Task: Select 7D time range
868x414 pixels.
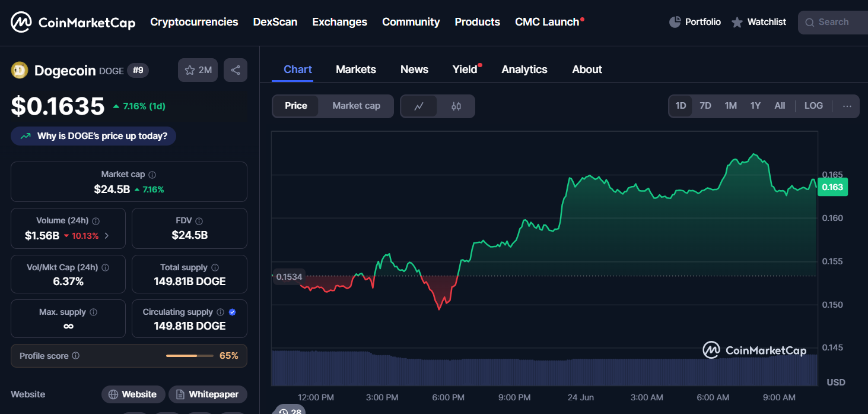Action: point(705,106)
